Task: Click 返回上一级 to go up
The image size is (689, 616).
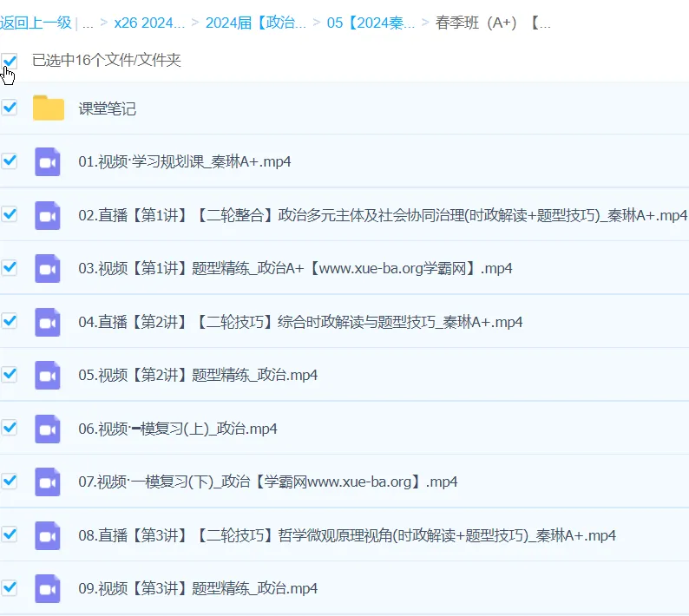Action: 36,23
